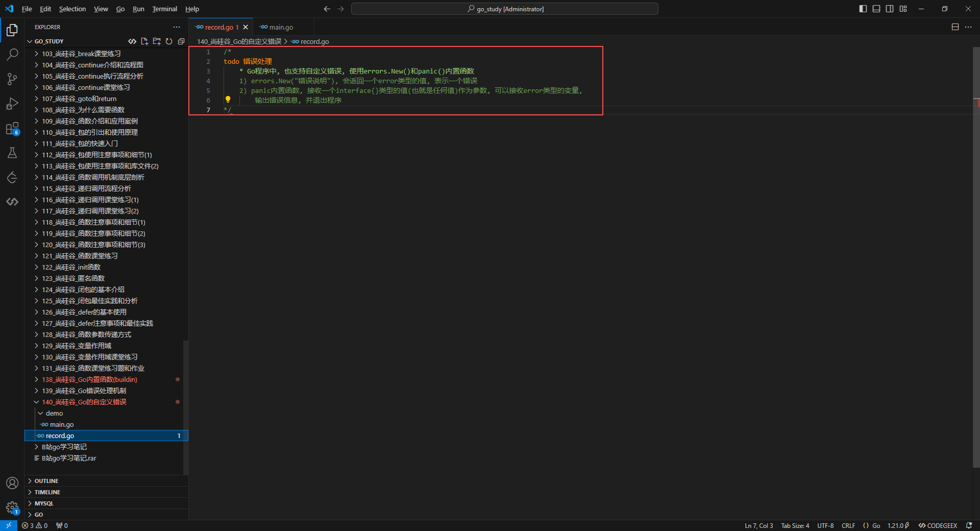The image size is (980, 531).
Task: Click the CODEGEEX icon in explorer header
Action: point(132,41)
